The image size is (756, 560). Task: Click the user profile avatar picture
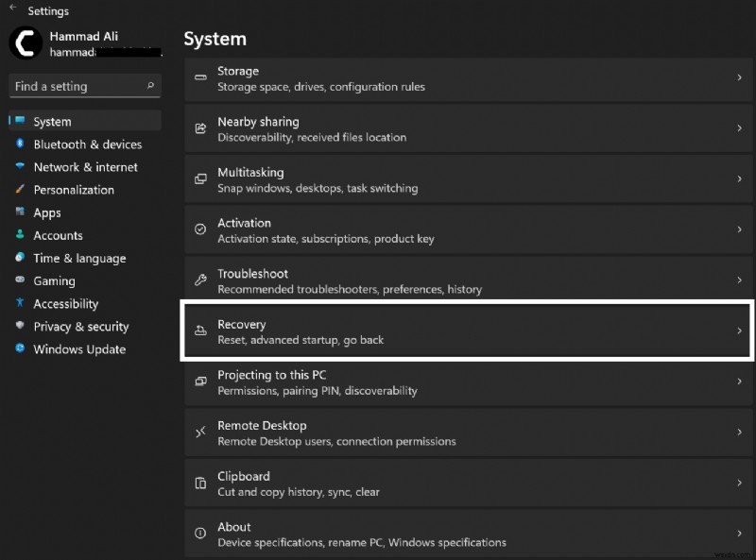tap(26, 43)
